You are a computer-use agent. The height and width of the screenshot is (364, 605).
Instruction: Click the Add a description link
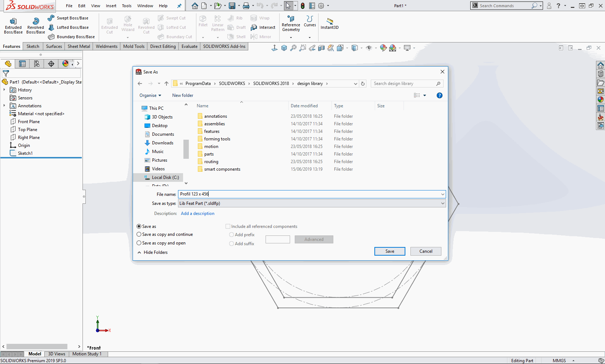coord(197,213)
